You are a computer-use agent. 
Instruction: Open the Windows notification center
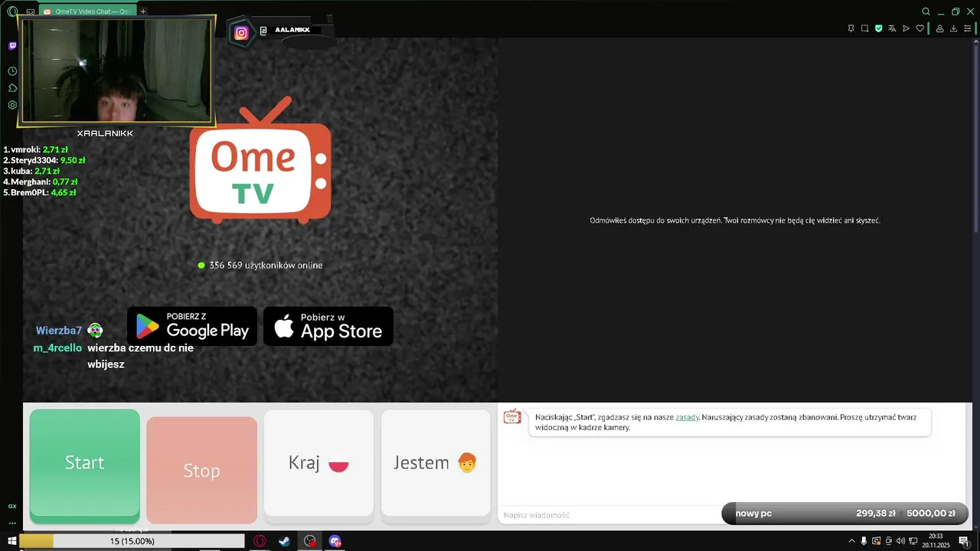(x=964, y=541)
